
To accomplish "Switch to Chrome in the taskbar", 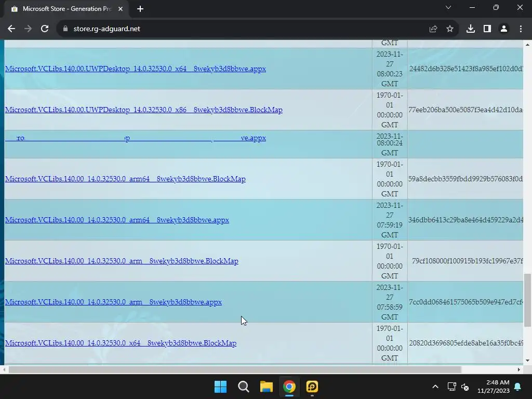I will click(289, 387).
